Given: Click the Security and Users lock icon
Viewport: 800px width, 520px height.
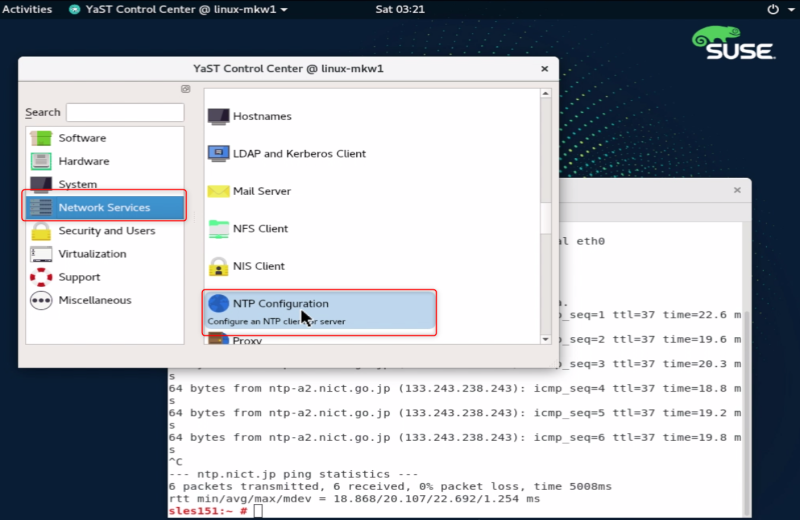Looking at the screenshot, I should coord(41,231).
